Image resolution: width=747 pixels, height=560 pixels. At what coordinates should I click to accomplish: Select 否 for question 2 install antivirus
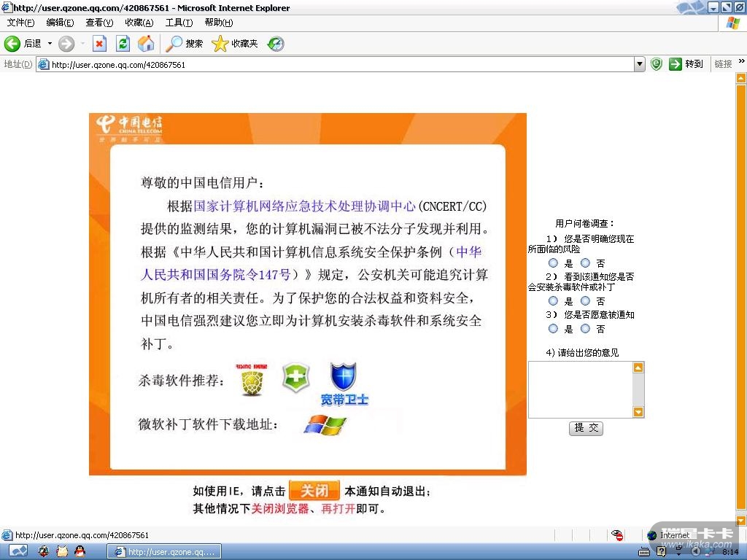tap(586, 301)
